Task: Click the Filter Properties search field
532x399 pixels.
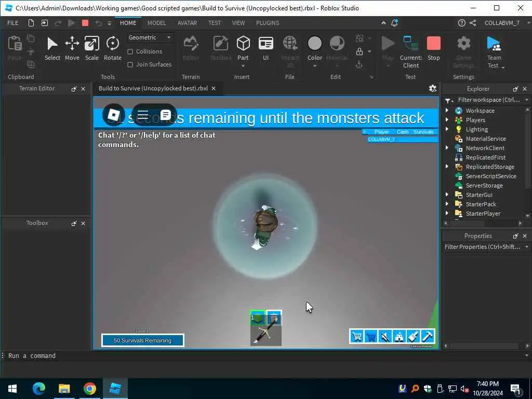Action: (x=483, y=247)
